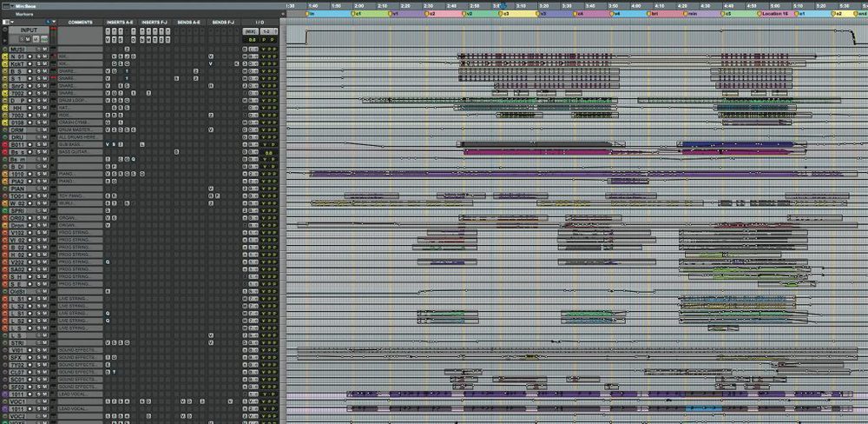Open rulers menu arrow at right of Markers row
868x424 pixels.
283,14
